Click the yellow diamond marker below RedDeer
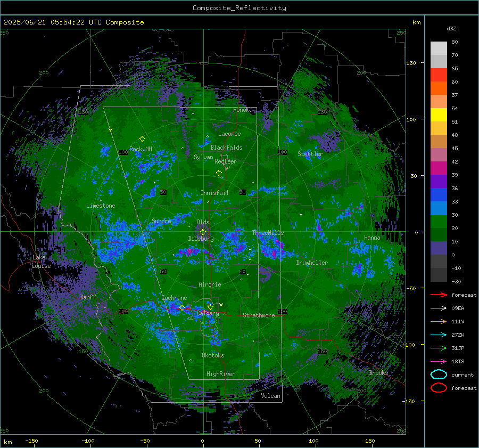The image size is (479, 448). coord(219,173)
